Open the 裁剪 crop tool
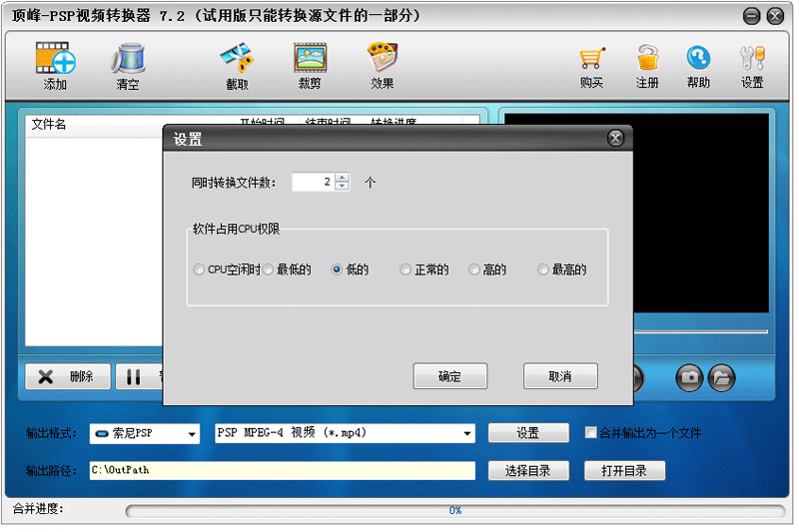Screen dimensions: 799x532 (310, 58)
